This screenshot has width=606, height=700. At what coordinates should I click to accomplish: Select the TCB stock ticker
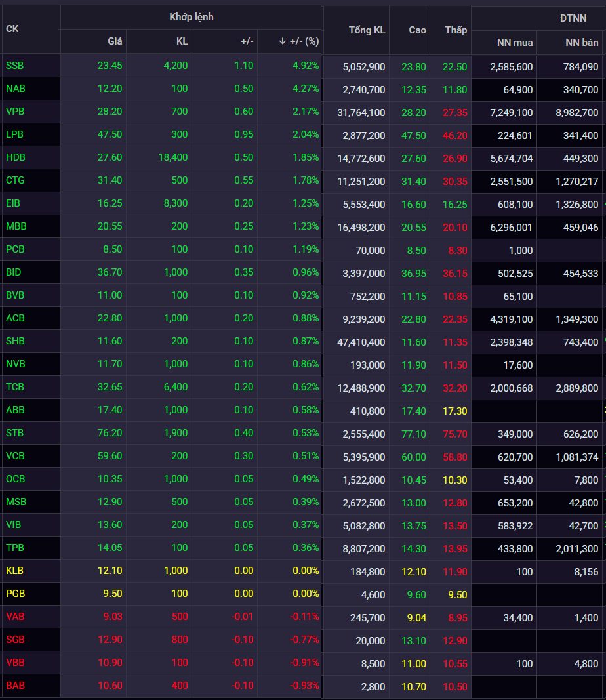coord(14,387)
